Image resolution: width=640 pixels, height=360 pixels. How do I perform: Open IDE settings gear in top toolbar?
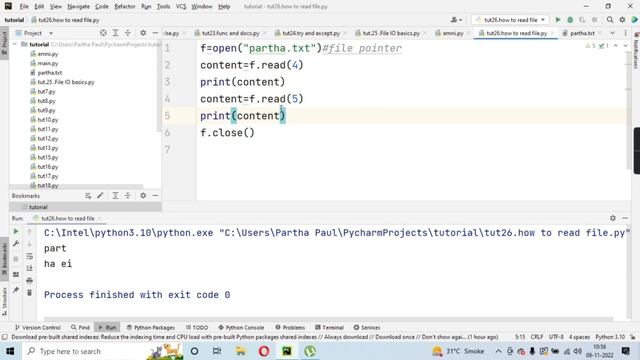pyautogui.click(x=622, y=20)
